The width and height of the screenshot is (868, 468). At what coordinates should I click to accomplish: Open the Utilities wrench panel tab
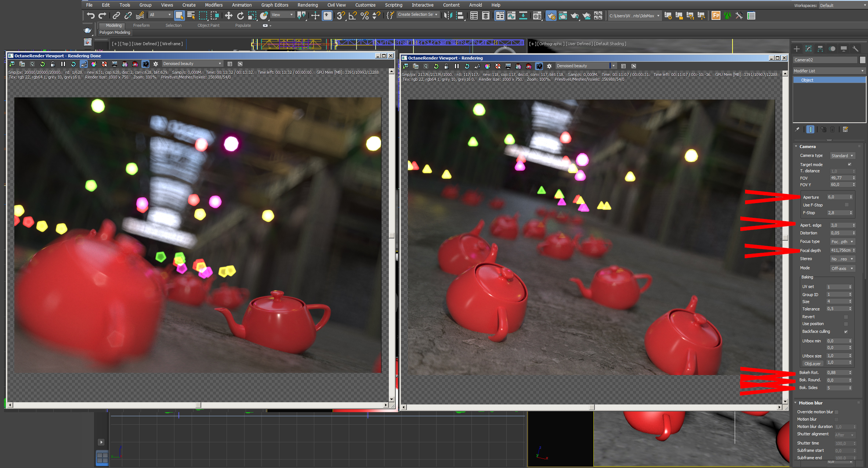(855, 49)
